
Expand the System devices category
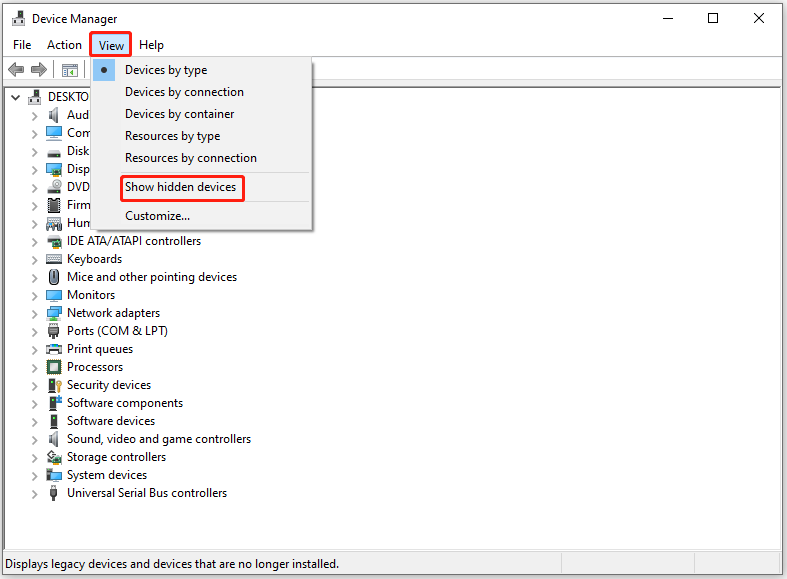[x=34, y=476]
